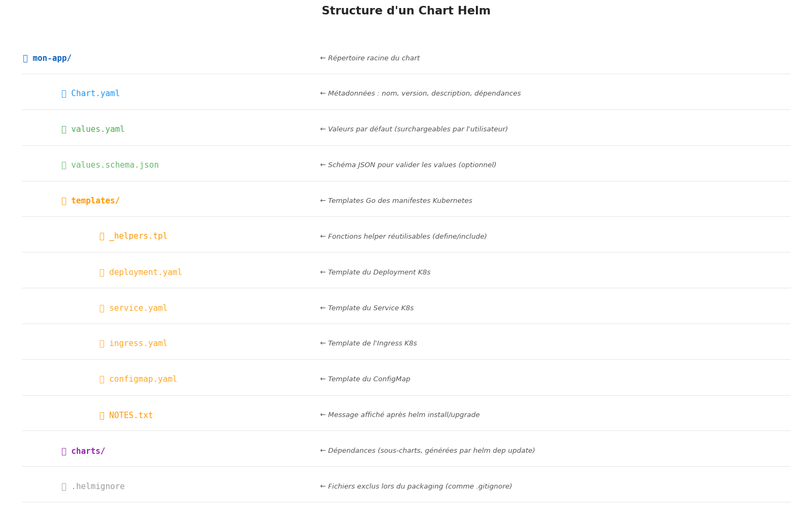
Task: Open the mon-app/ root directory label
Action: click(52, 59)
